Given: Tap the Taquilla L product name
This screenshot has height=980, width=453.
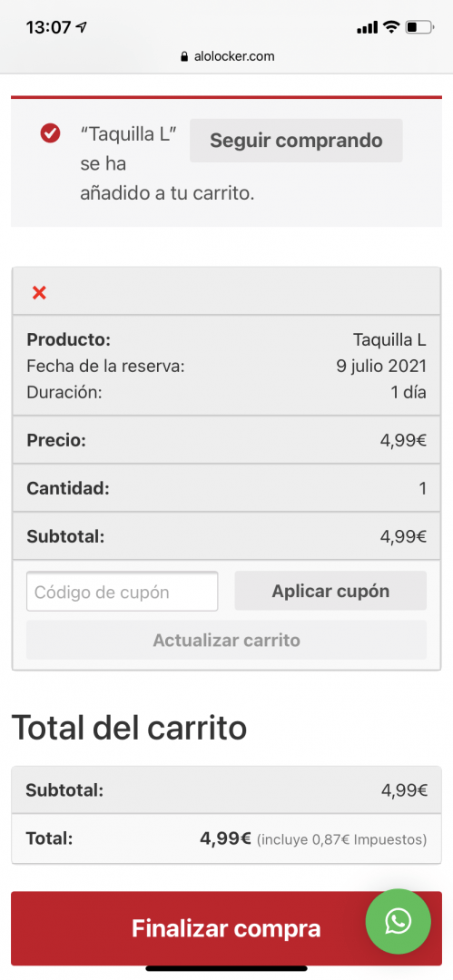Looking at the screenshot, I should point(389,340).
